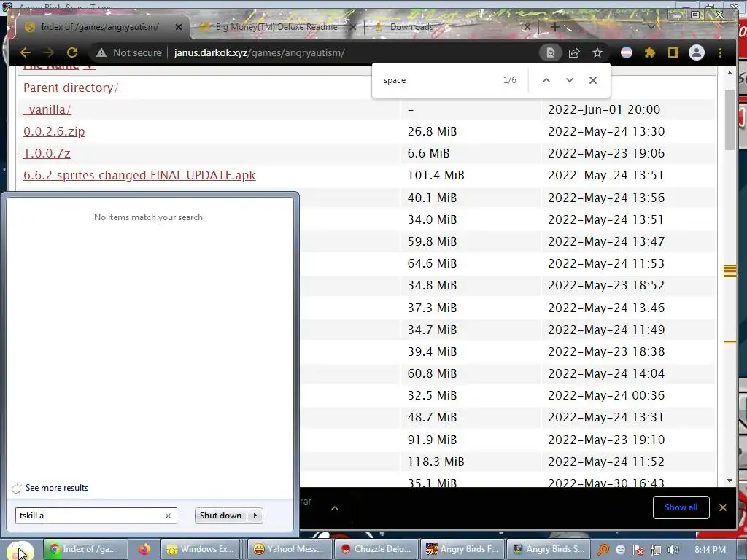Switch to Angry Birds F... taskbar button

pos(462,549)
